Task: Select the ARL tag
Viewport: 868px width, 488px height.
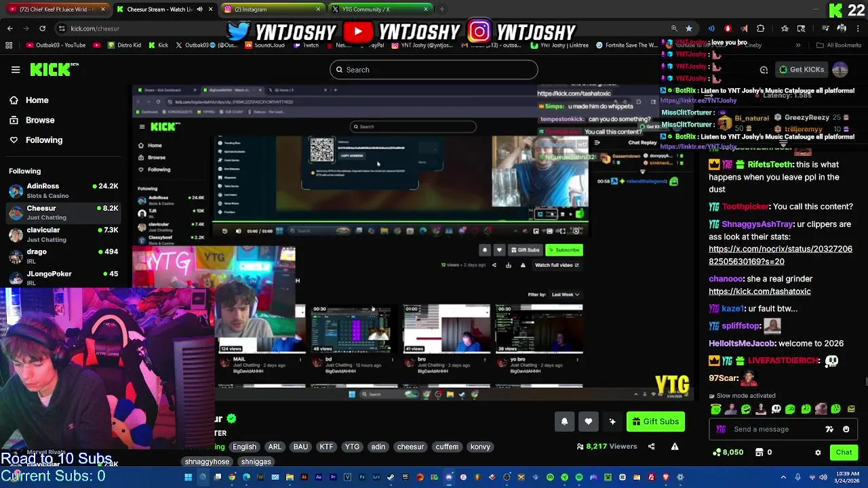Action: pos(275,447)
